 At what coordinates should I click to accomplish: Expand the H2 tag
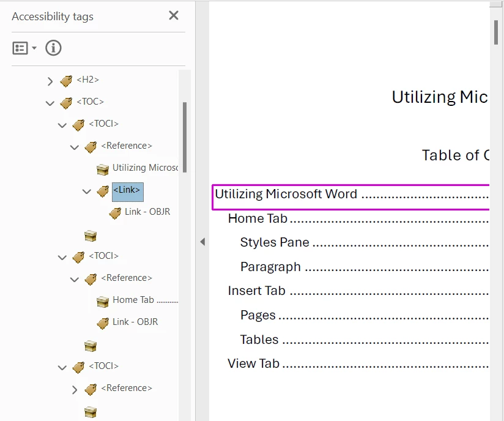click(x=50, y=81)
